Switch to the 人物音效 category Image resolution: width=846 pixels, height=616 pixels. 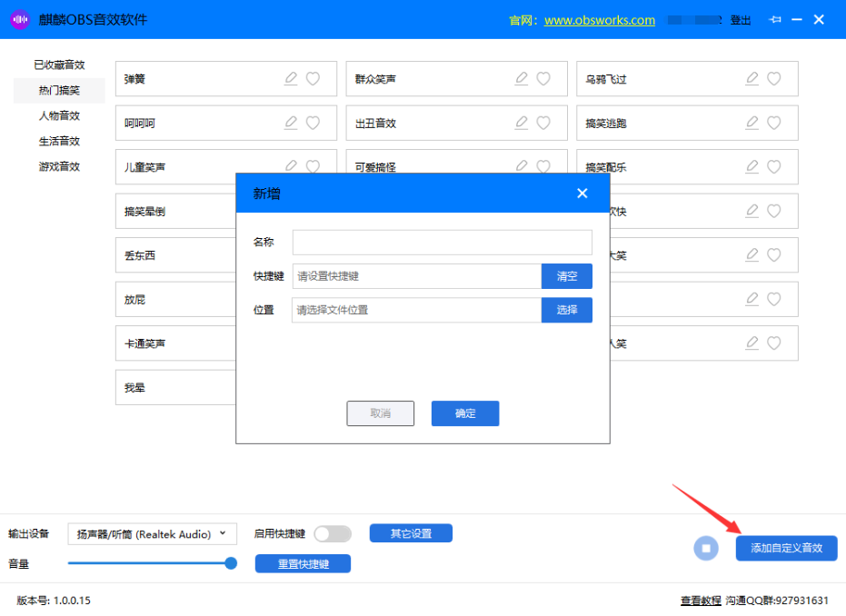click(59, 115)
